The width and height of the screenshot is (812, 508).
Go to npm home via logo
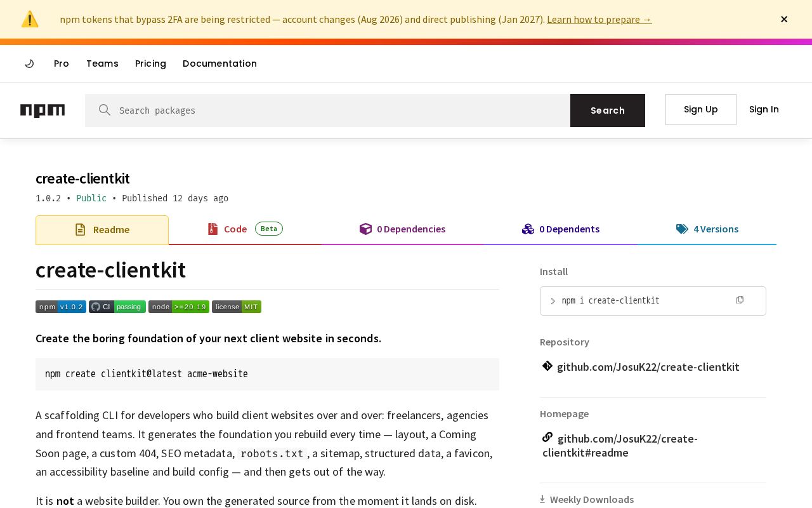[43, 110]
